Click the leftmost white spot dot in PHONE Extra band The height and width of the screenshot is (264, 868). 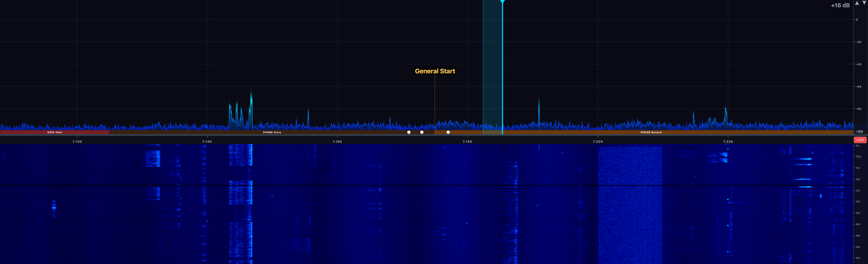point(409,132)
